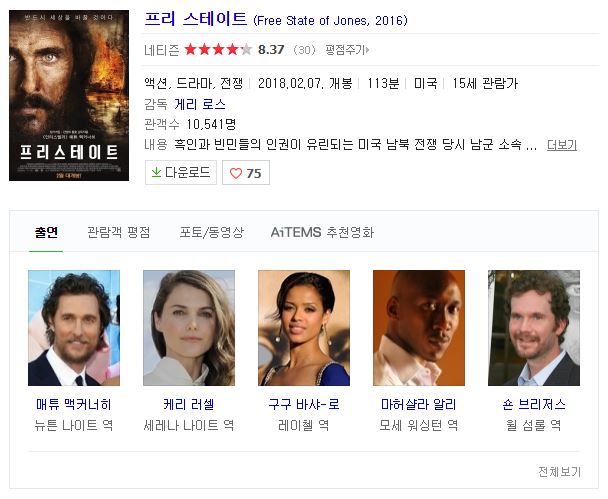Select the 출연 tab
The image size is (608, 499).
coord(46,232)
